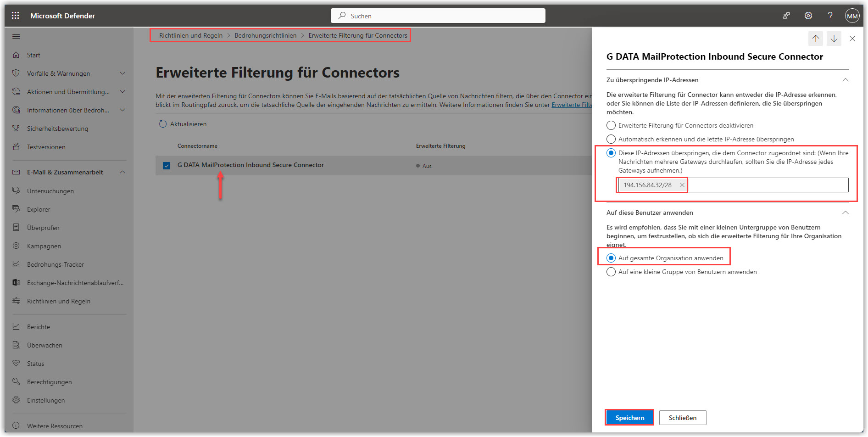Screen dimensions: 868x437
Task: Open Bedrohungsrichtlinien breadcrumb
Action: [265, 35]
